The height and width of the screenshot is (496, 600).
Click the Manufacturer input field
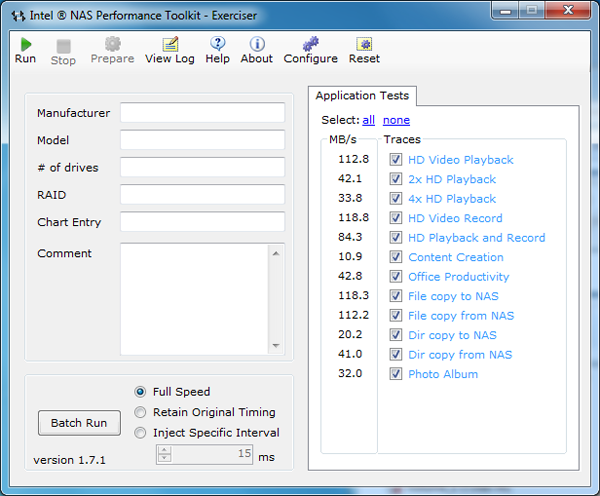pyautogui.click(x=202, y=113)
